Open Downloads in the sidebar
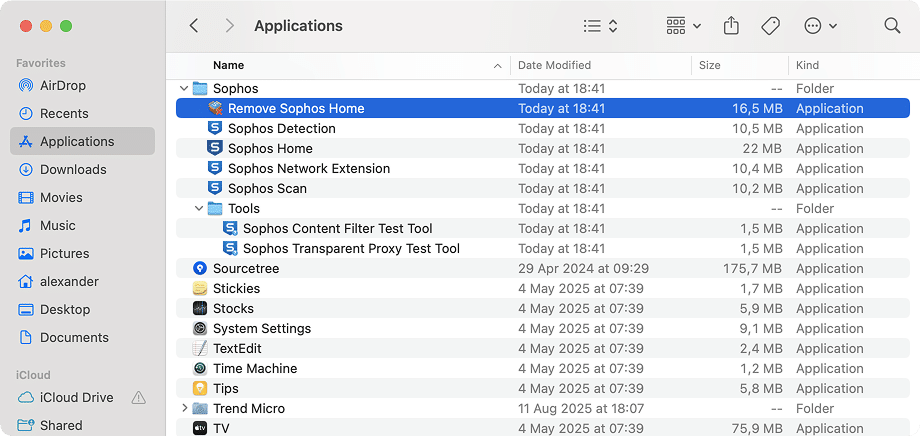Screen dimensions: 920x436 click(73, 170)
